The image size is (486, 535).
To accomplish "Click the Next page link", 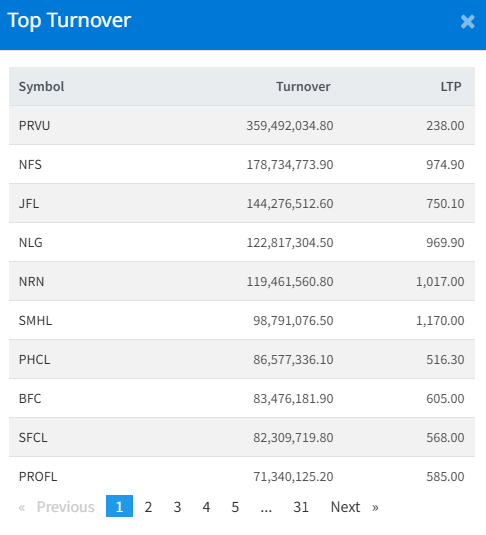I will [x=345, y=507].
